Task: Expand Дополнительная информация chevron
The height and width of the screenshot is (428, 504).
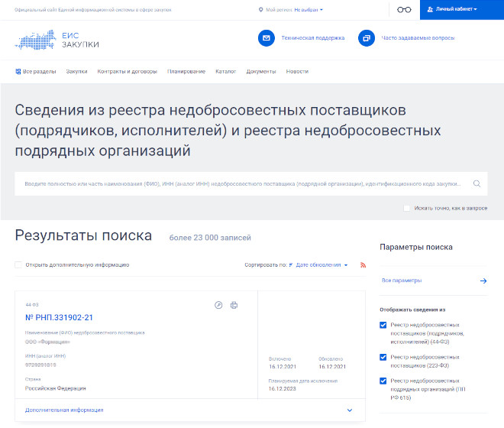Action: (350, 410)
